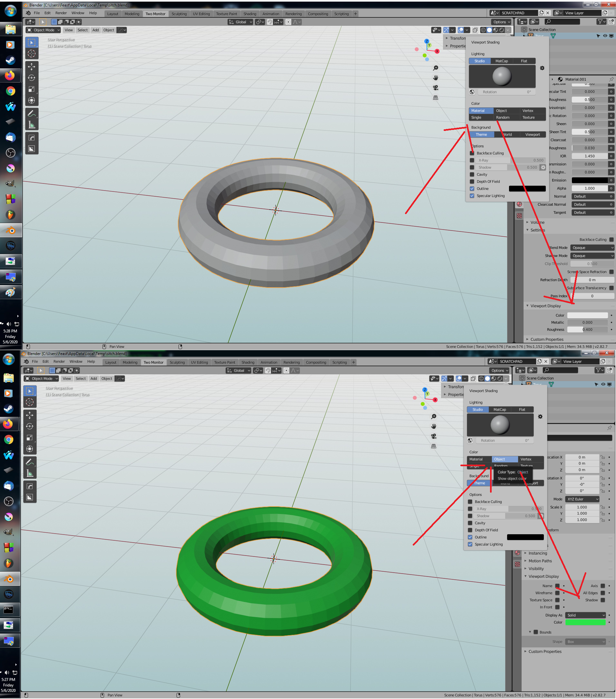Image resolution: width=616 pixels, height=699 pixels.
Task: Click Blender icon in Windows taskbar of gray torus screenshot
Action: pos(10,231)
